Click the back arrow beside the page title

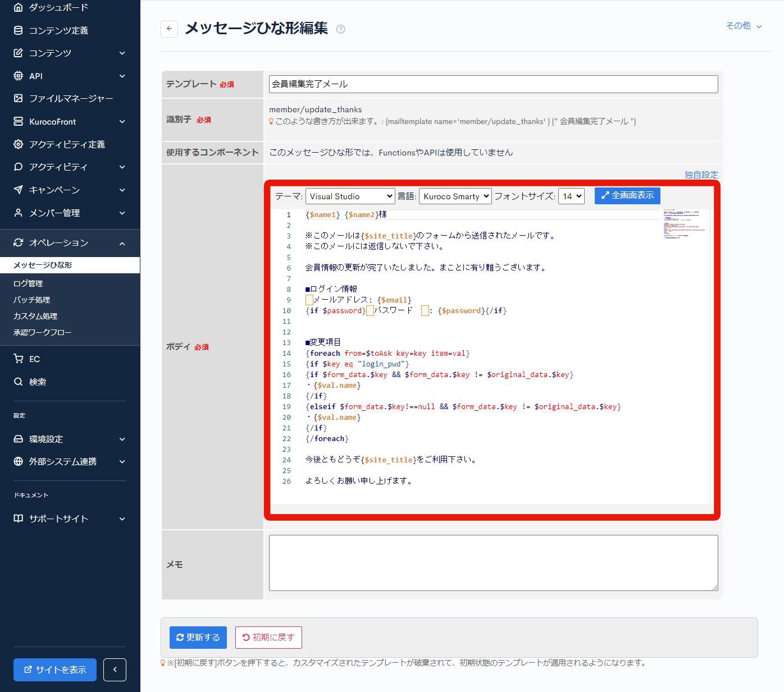pos(169,29)
